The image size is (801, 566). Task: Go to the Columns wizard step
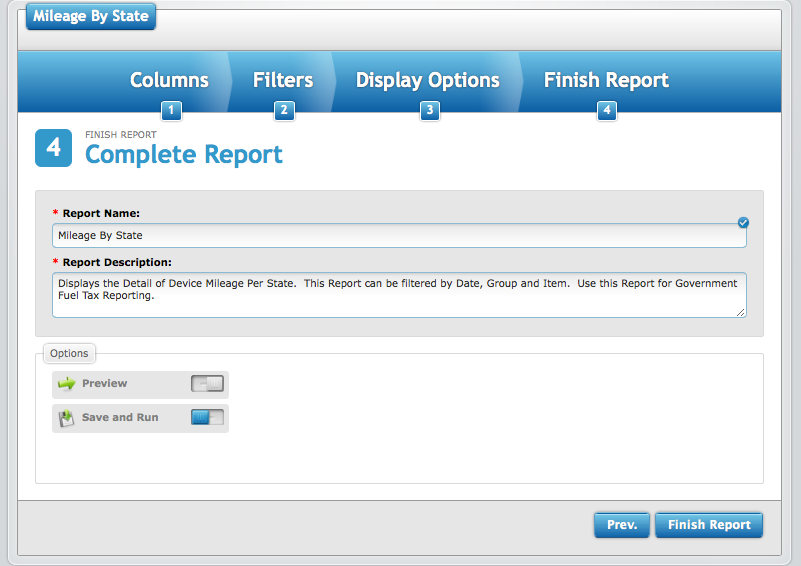(x=169, y=80)
